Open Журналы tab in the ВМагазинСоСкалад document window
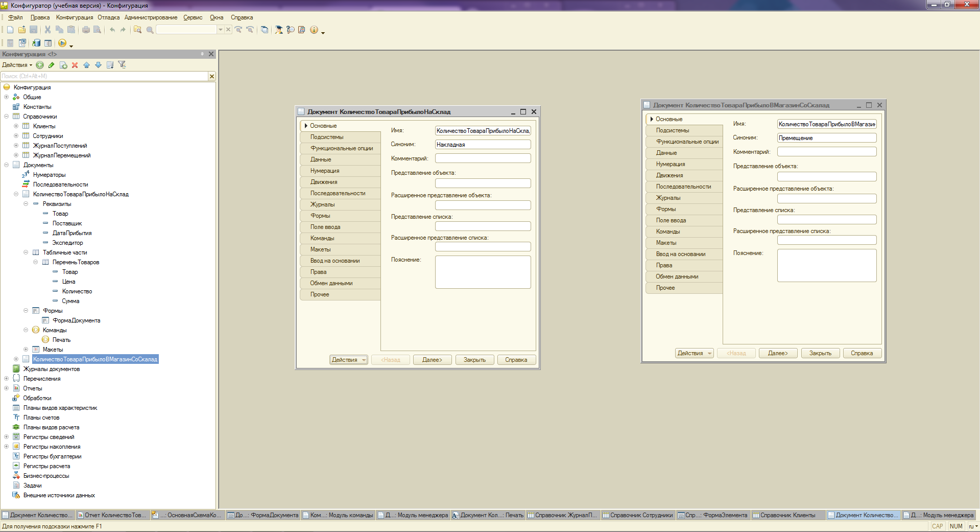The image size is (980, 532). coord(684,198)
